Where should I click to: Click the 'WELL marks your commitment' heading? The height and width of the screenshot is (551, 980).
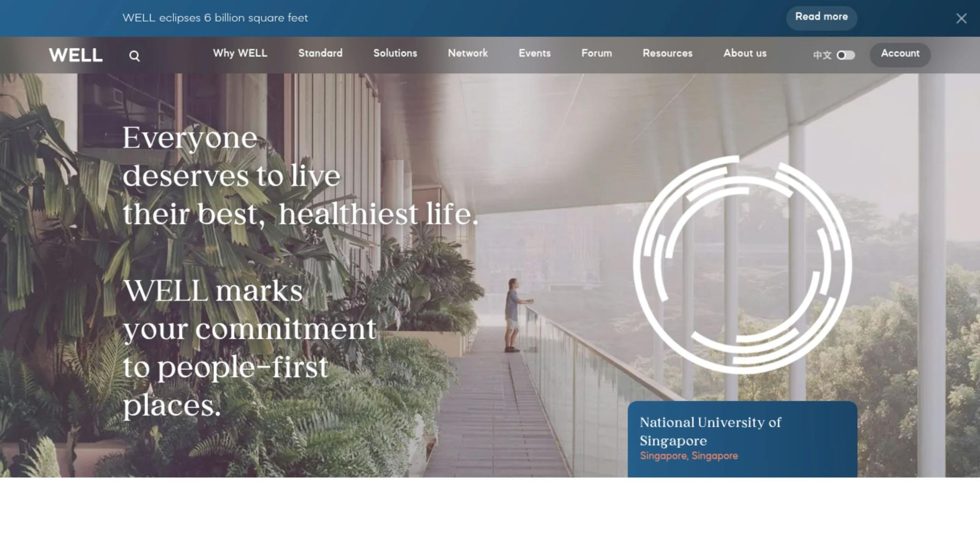pyautogui.click(x=250, y=309)
